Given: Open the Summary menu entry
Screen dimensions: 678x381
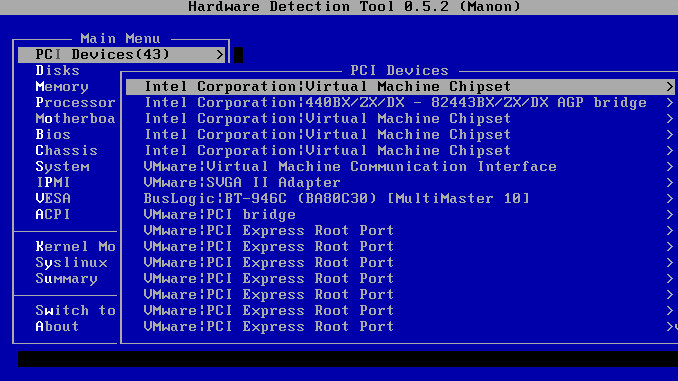Looking at the screenshot, I should click(66, 279).
